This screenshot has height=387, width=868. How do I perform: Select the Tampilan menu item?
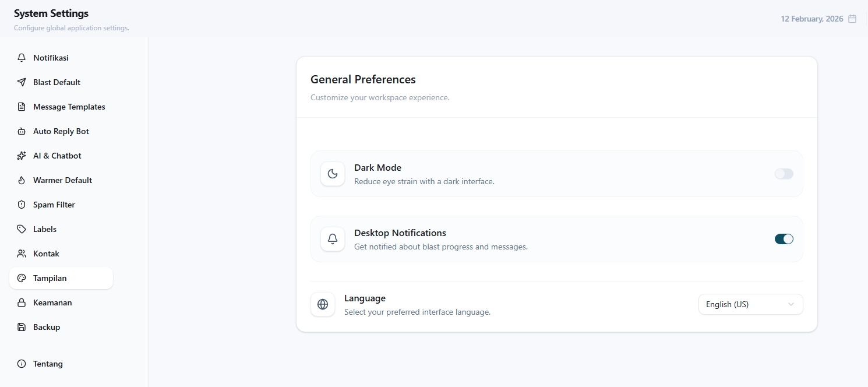point(50,278)
